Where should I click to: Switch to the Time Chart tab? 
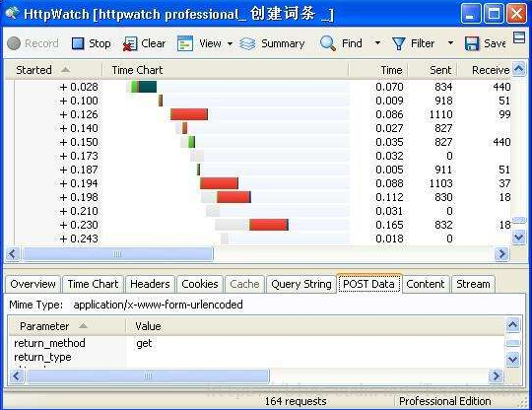(x=93, y=284)
